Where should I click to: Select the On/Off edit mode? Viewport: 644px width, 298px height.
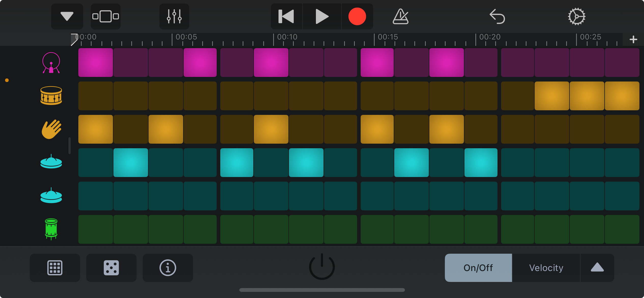click(478, 268)
